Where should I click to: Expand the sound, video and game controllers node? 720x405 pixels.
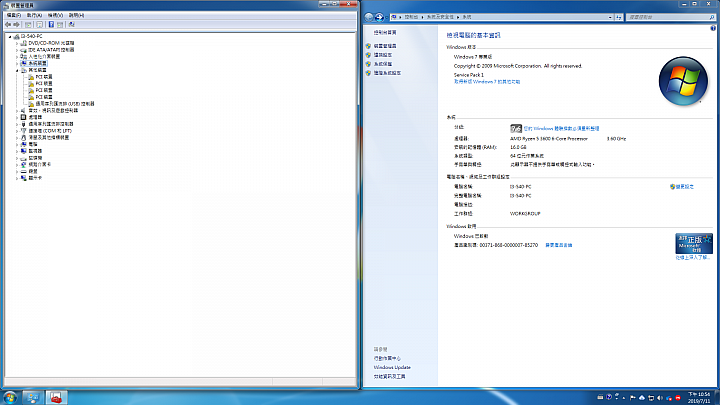(17, 111)
